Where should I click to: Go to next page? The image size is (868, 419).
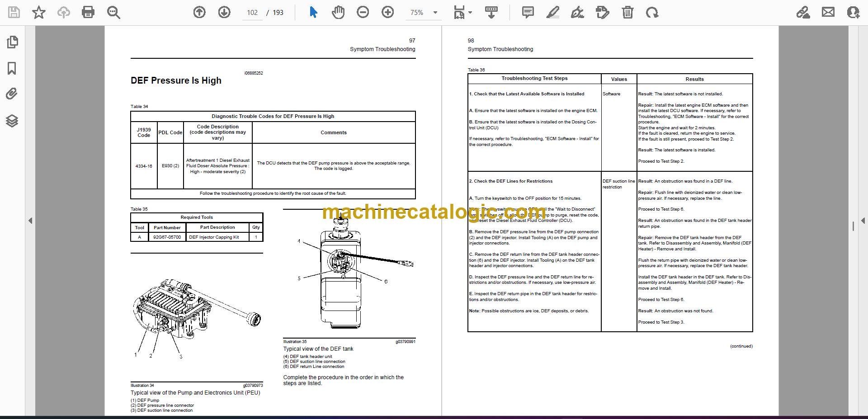pos(224,12)
